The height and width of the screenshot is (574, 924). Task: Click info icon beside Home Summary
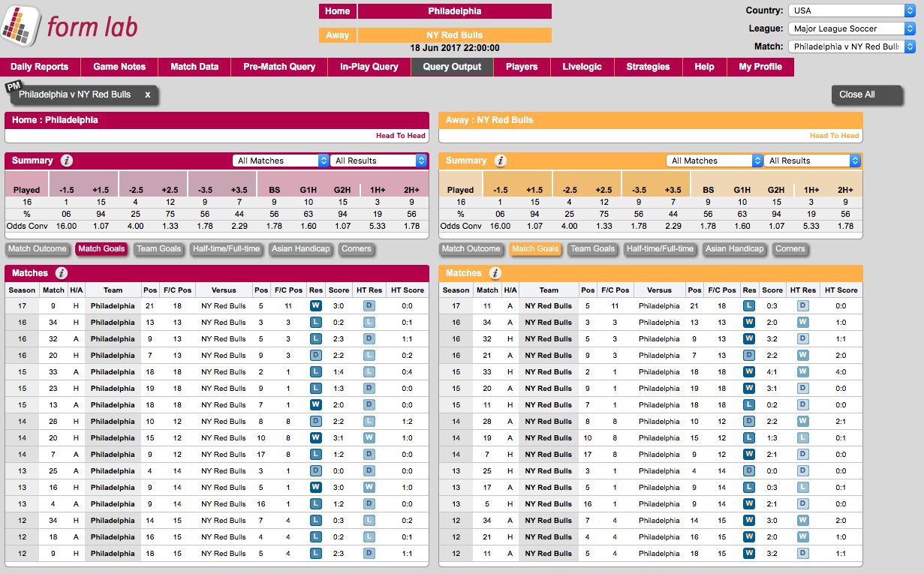coord(67,161)
